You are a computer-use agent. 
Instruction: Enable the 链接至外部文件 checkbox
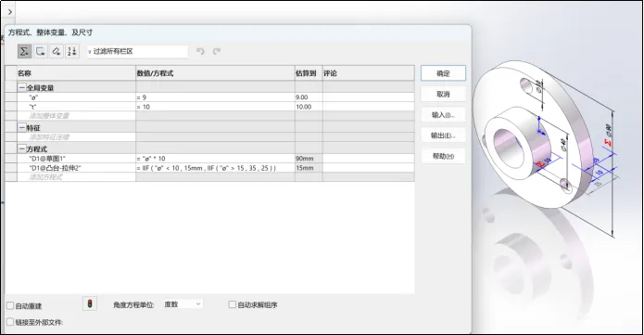pyautogui.click(x=10, y=322)
